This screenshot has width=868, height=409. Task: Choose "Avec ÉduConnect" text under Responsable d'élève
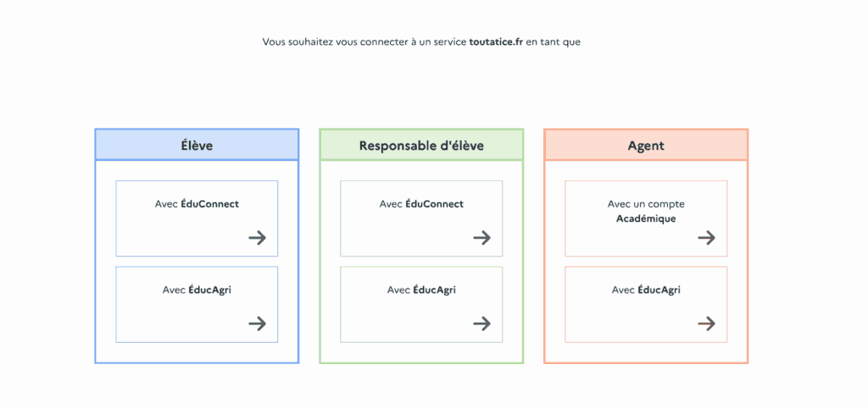[x=421, y=204]
